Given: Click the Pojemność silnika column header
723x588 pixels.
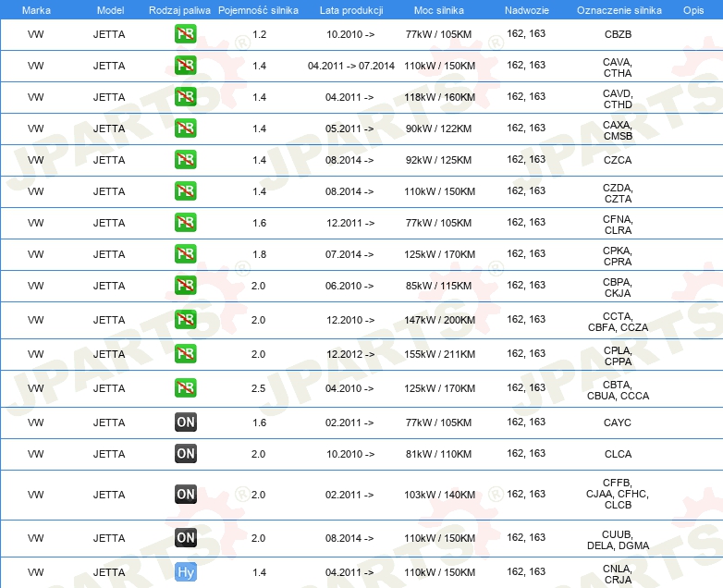Looking at the screenshot, I should click(x=258, y=10).
